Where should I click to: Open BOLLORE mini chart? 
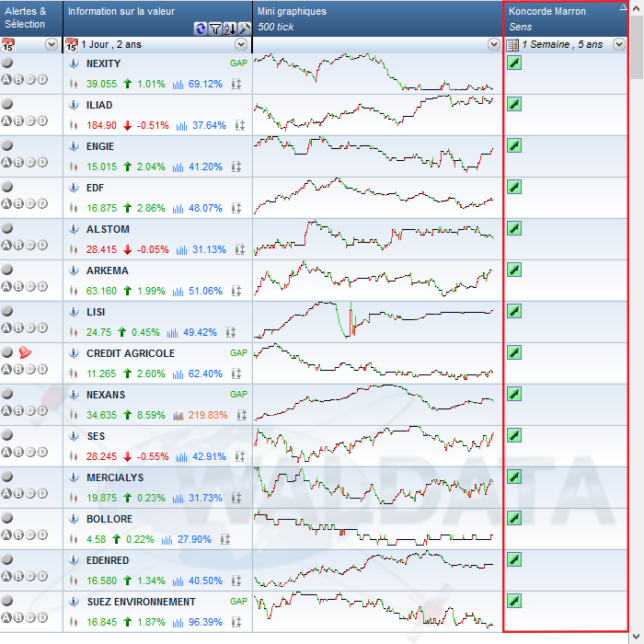coord(374,528)
